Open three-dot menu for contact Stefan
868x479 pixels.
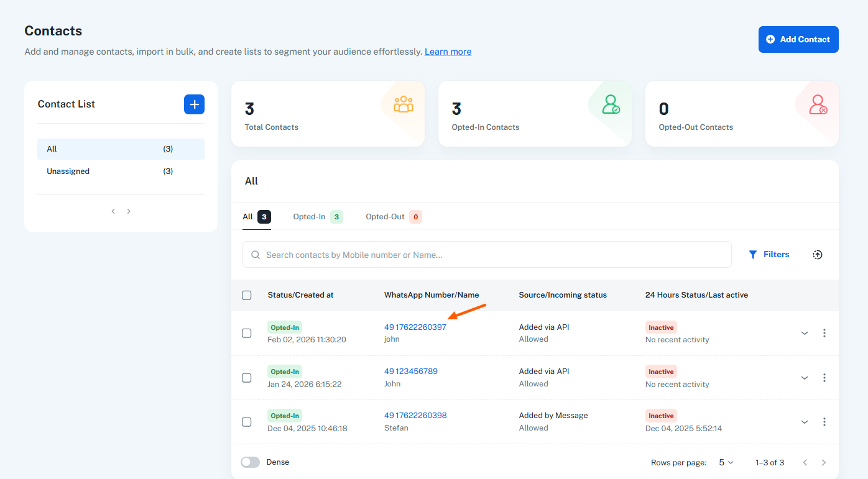coord(824,422)
